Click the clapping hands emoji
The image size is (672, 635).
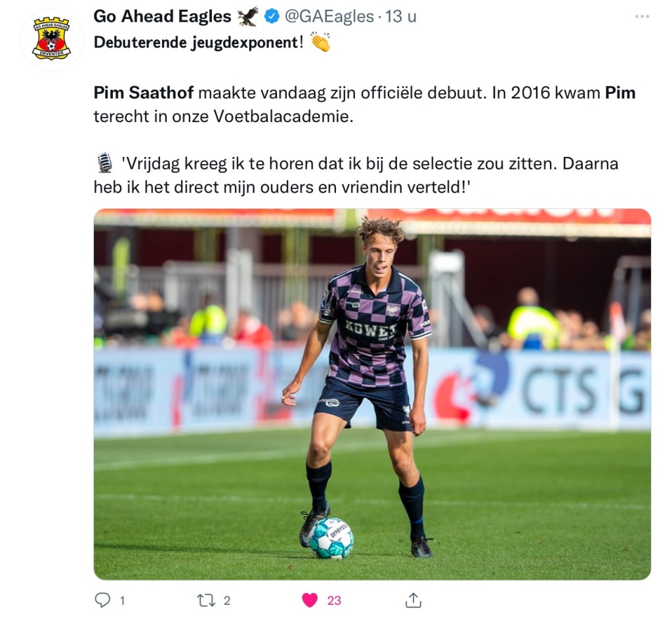(320, 41)
